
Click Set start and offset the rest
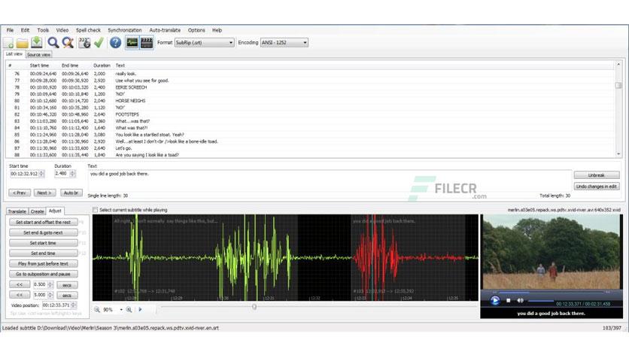point(44,222)
